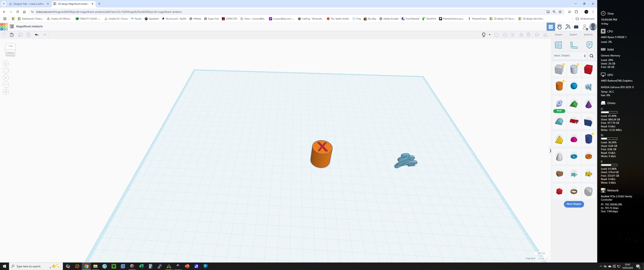Click the TOP face of the view cube
The height and width of the screenshot is (270, 644).
click(x=11, y=46)
